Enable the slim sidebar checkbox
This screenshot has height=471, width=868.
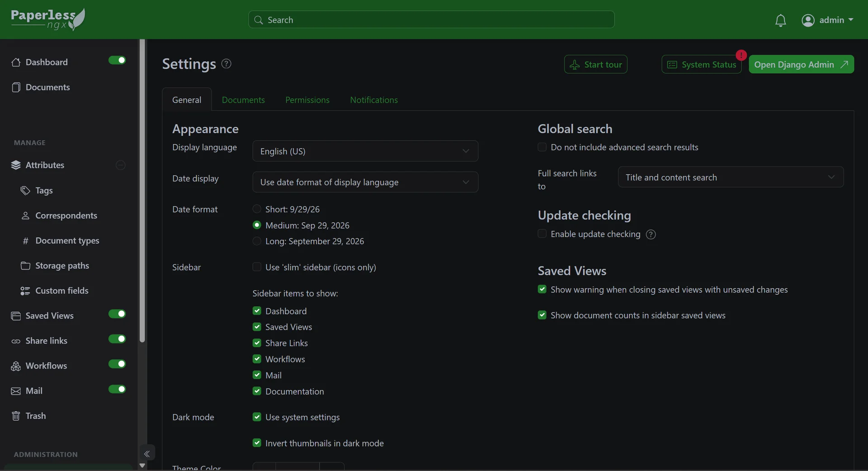257,267
